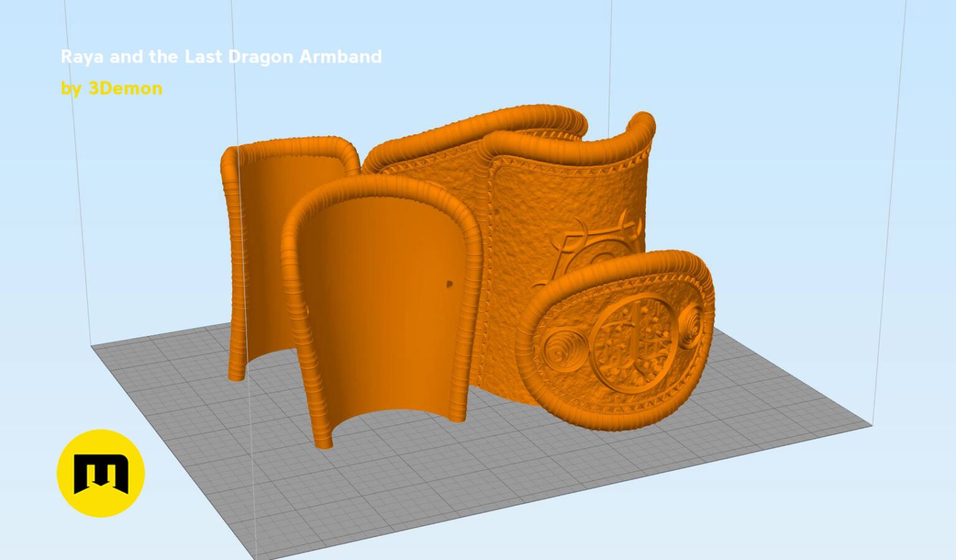Click the author credit 'by 3Demon'
Screen dimensions: 956x560
point(112,88)
